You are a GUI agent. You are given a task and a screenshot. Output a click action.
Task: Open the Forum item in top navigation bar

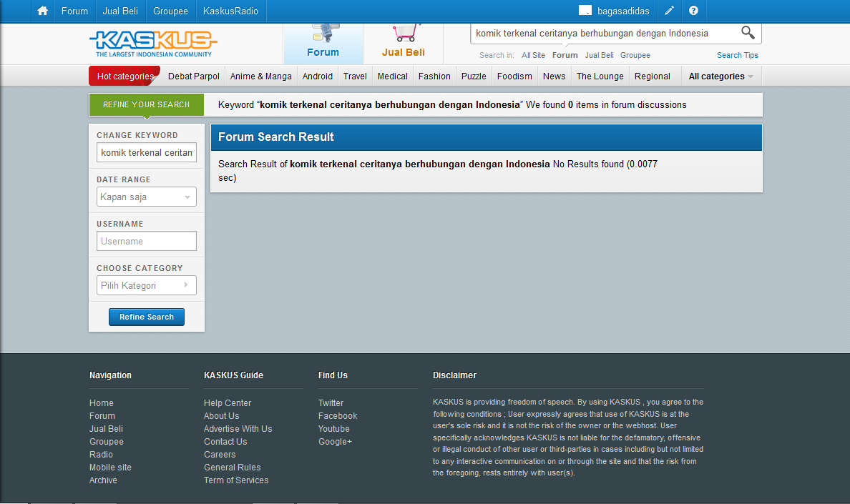pos(75,11)
